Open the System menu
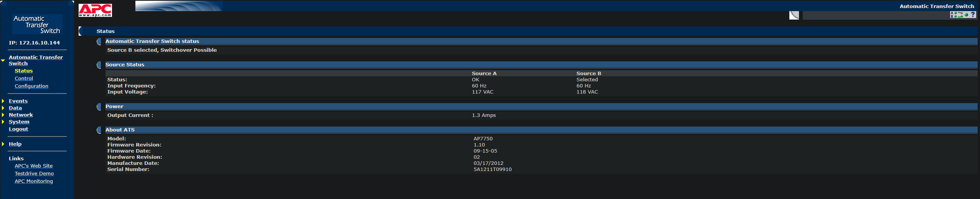 19,122
